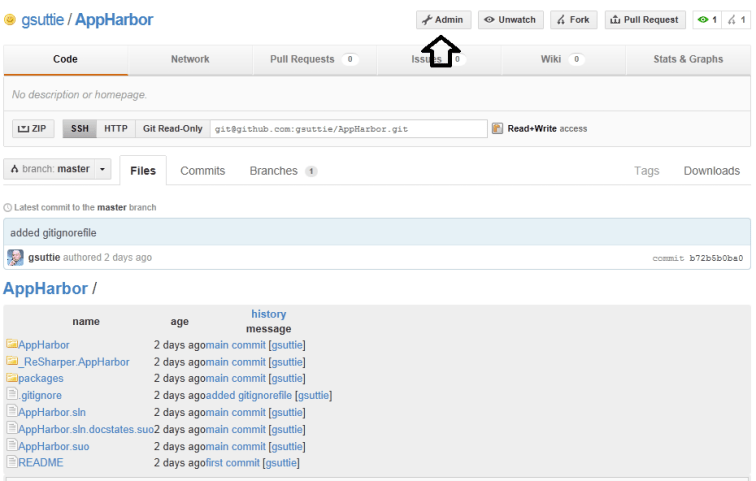Click the clock icon beside Latest commit
The width and height of the screenshot is (756, 481).
tap(8, 208)
